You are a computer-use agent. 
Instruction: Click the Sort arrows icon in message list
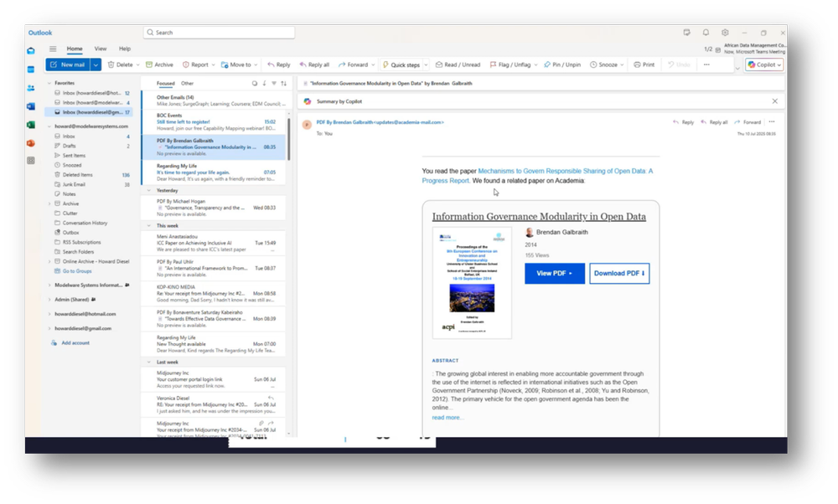click(x=284, y=83)
